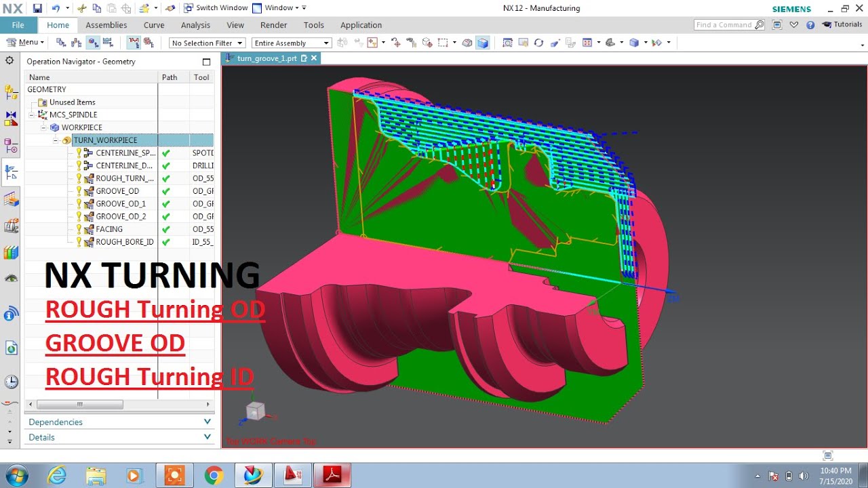
Task: Open the Reuse Library books sidebar icon
Action: pos(11,252)
